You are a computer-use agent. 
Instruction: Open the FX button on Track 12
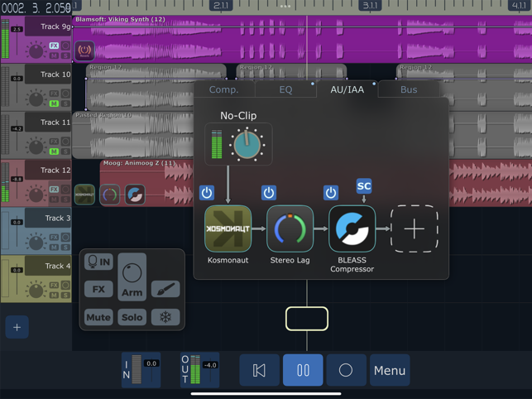[54, 189]
